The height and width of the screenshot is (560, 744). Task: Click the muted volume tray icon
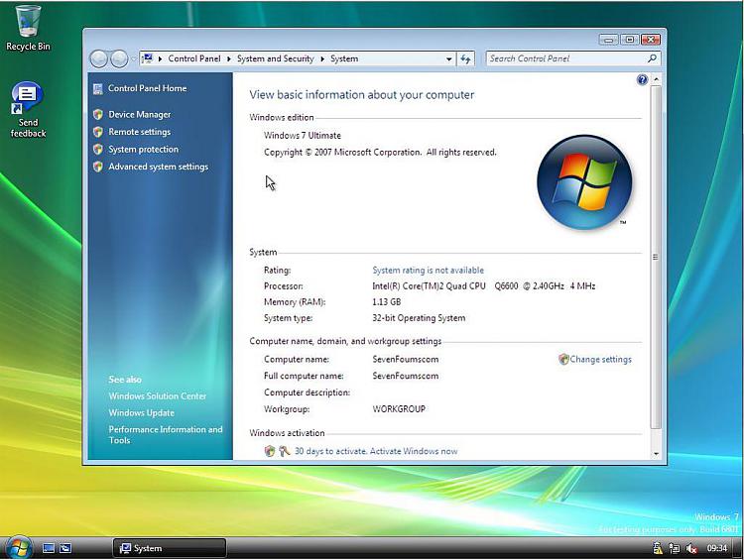[691, 549]
